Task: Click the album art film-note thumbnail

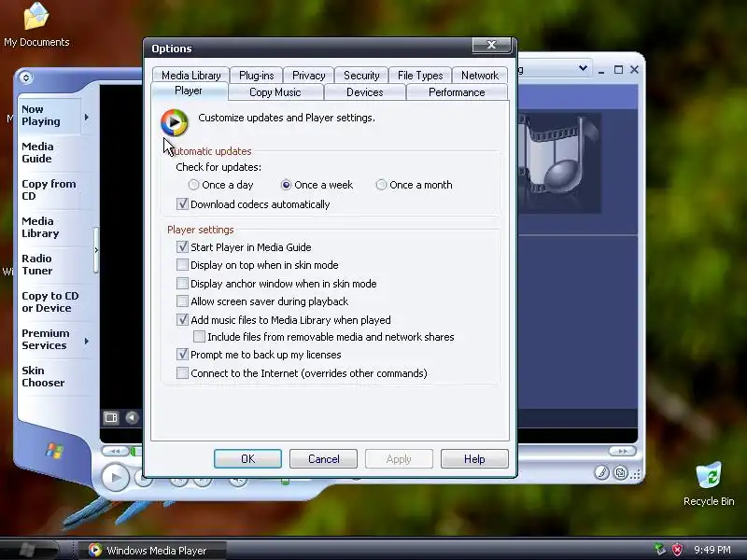Action: 559,162
